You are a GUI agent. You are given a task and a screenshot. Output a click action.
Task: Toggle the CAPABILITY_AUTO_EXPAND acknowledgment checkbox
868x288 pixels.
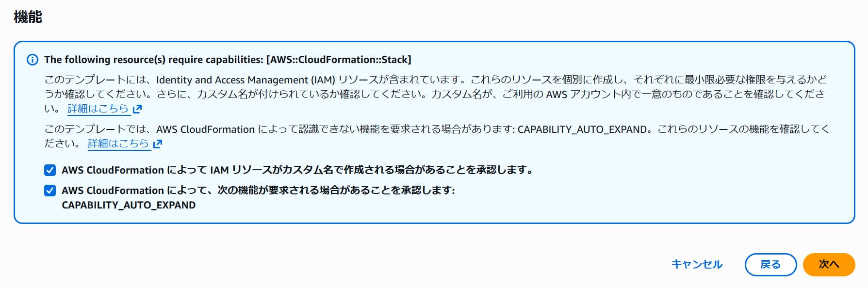point(50,191)
